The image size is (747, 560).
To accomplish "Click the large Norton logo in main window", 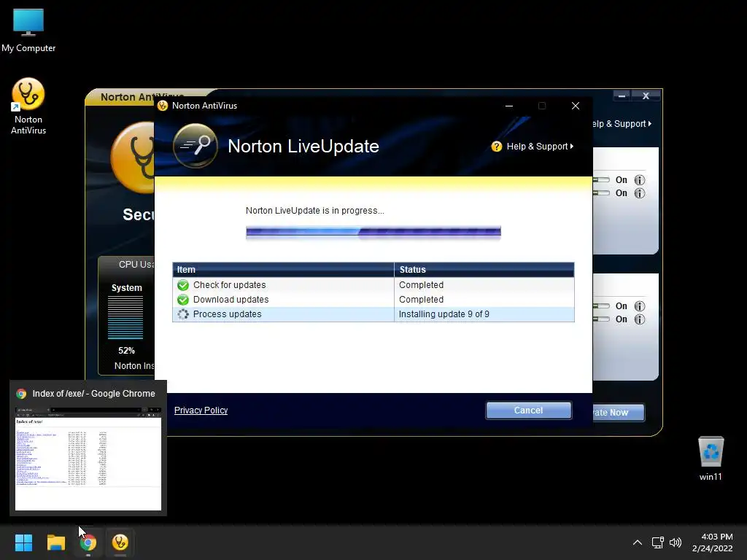I will [133, 157].
